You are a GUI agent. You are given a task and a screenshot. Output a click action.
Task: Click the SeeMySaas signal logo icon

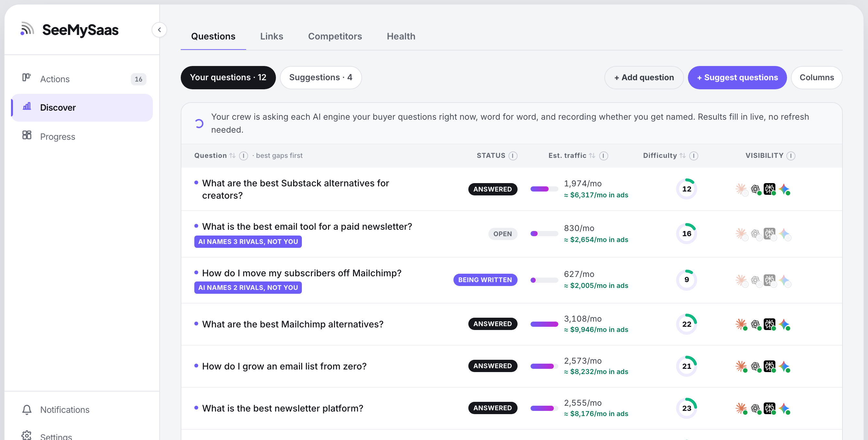pyautogui.click(x=27, y=29)
